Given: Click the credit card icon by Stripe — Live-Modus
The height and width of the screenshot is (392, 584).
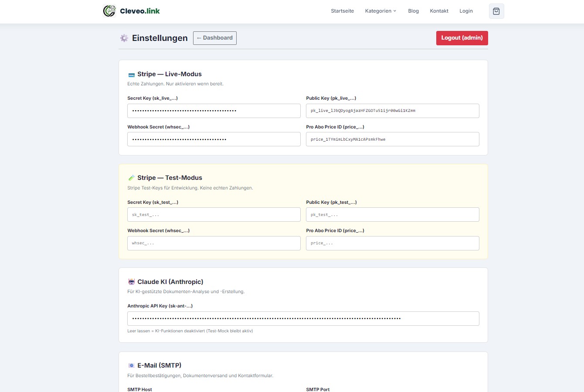Looking at the screenshot, I should pos(132,74).
